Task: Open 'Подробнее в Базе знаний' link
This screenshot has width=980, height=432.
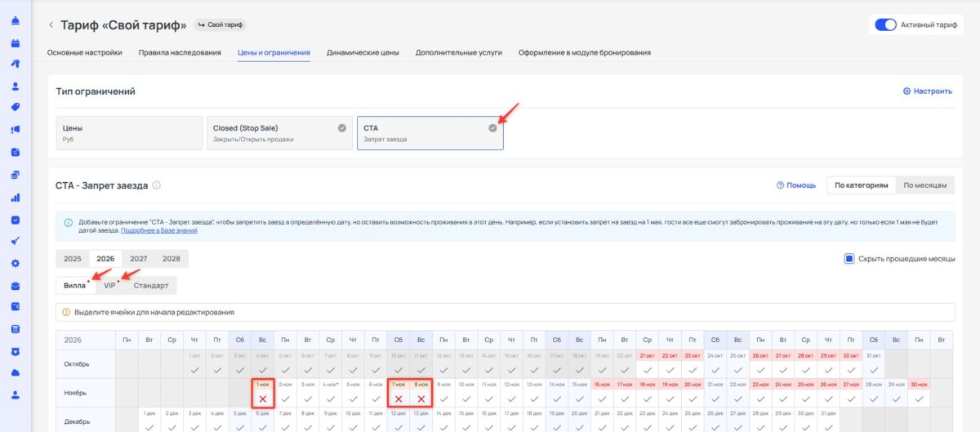Action: pyautogui.click(x=158, y=231)
